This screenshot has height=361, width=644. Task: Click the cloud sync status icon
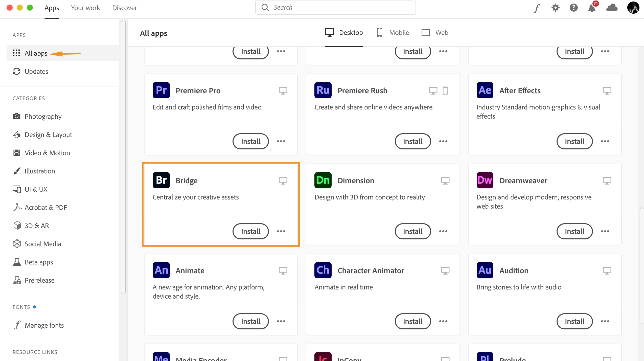click(x=612, y=8)
